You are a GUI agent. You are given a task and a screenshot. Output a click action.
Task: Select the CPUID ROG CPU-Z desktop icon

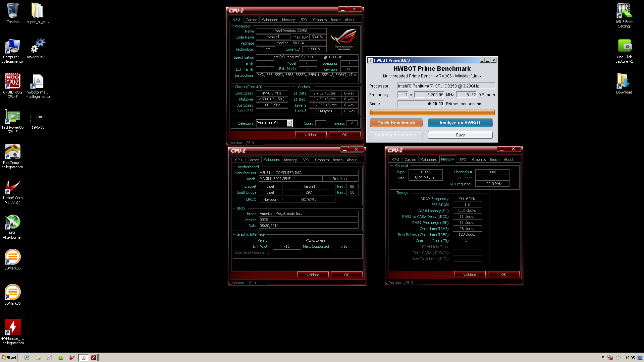click(12, 86)
